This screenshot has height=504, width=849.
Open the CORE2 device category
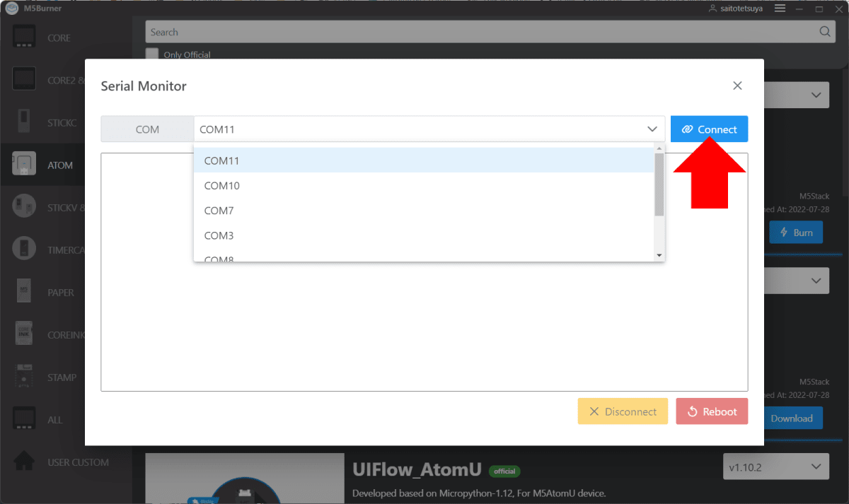point(66,80)
